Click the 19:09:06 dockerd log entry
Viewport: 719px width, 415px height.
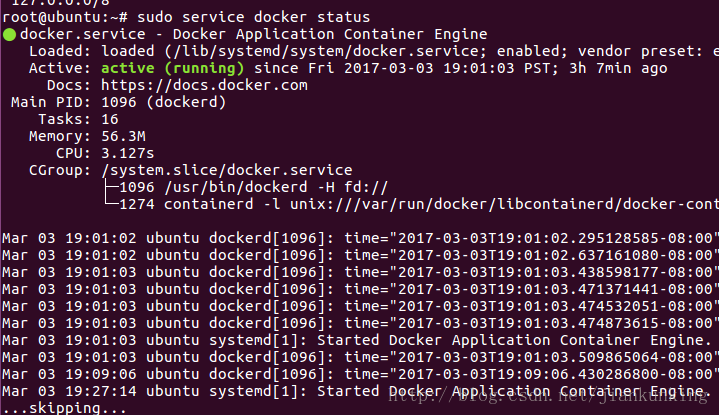pyautogui.click(x=360, y=374)
